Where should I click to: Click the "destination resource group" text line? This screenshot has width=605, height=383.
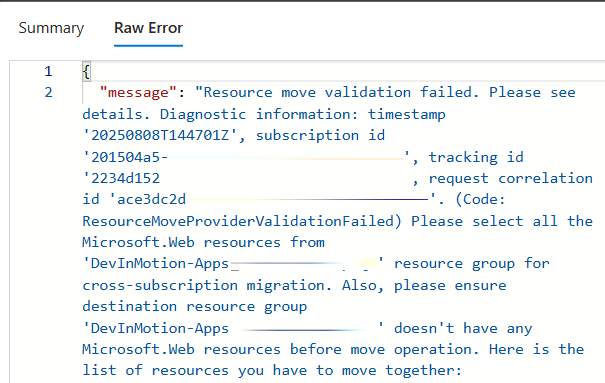point(194,307)
